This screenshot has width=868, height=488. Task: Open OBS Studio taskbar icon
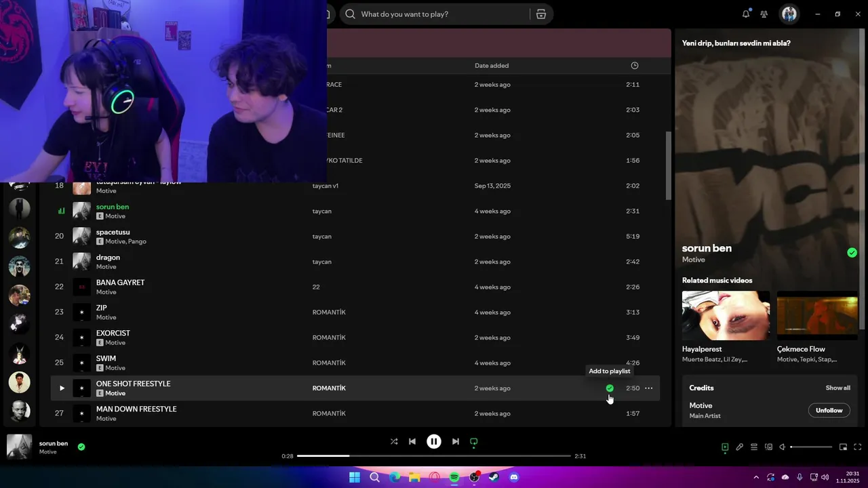pyautogui.click(x=474, y=477)
